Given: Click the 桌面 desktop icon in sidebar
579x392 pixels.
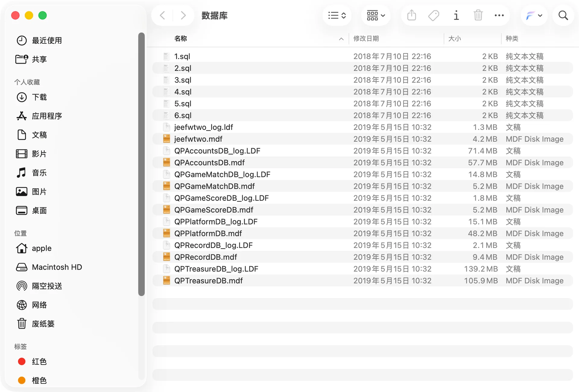Looking at the screenshot, I should coord(21,210).
